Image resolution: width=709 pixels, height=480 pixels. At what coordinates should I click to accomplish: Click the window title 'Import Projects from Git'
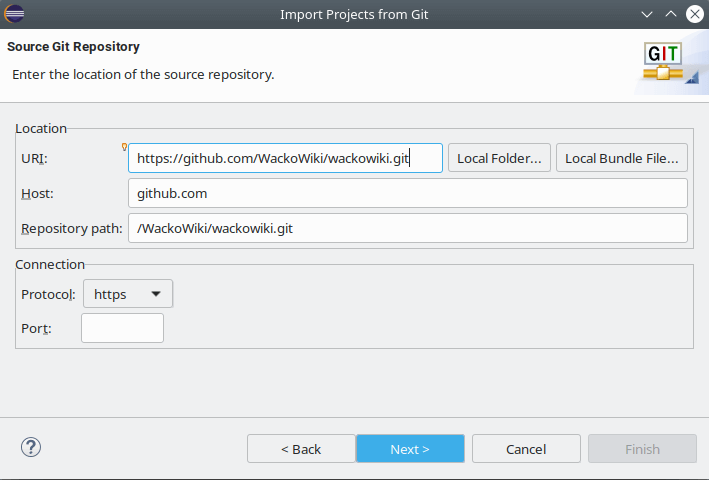(x=354, y=14)
